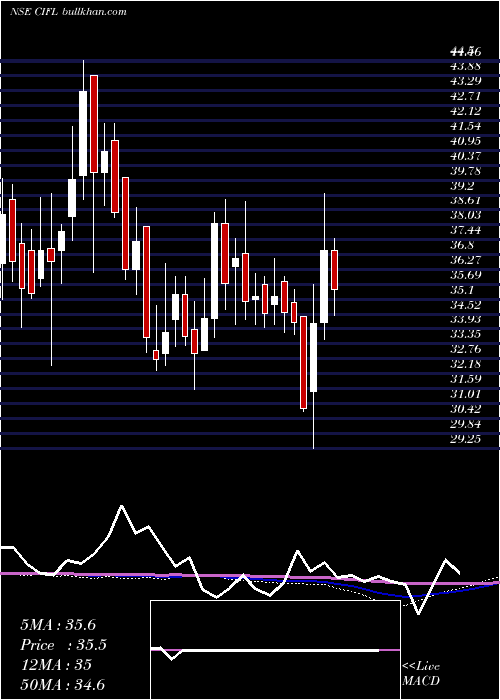Select the 35.1 price label
Image resolution: width=500 pixels, height=700 pixels.
462,290
